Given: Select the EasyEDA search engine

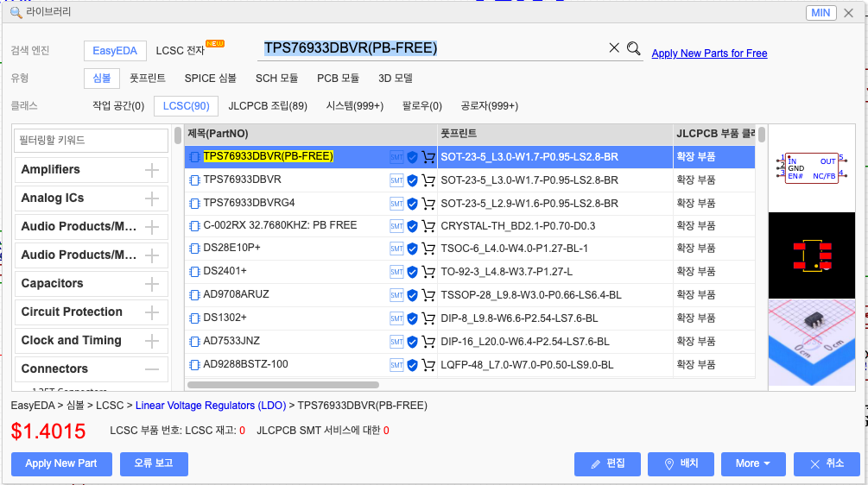Looking at the screenshot, I should pyautogui.click(x=115, y=51).
